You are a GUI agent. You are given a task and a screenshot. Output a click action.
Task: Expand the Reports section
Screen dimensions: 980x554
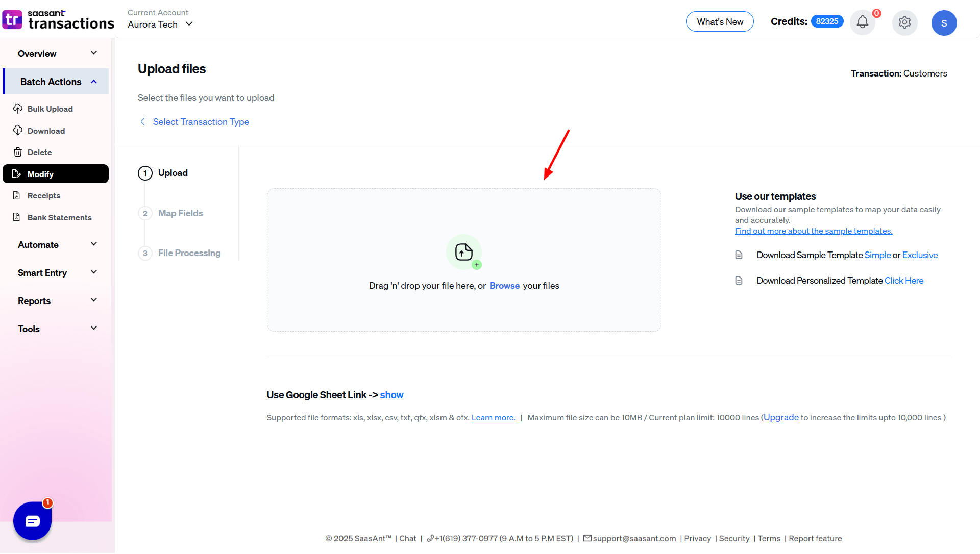(56, 300)
